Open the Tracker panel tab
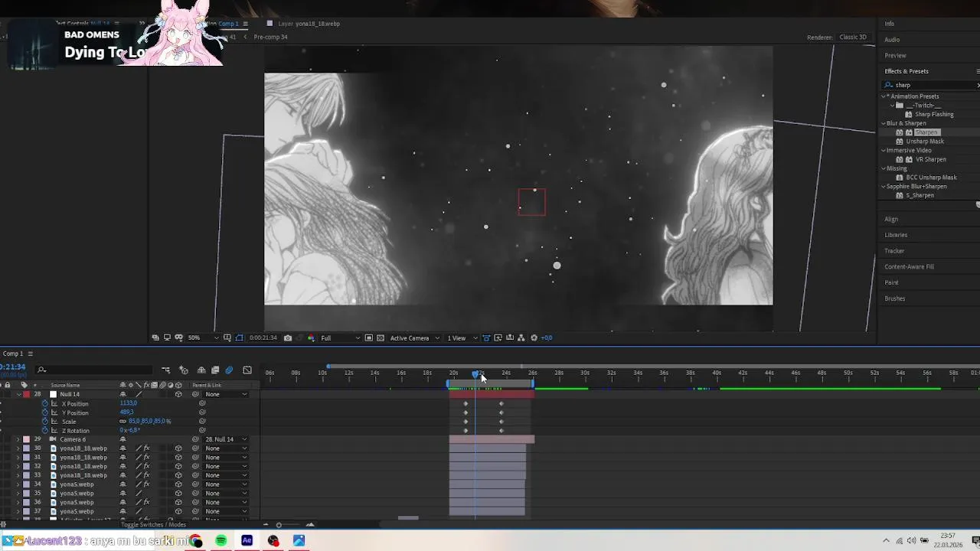 [894, 251]
